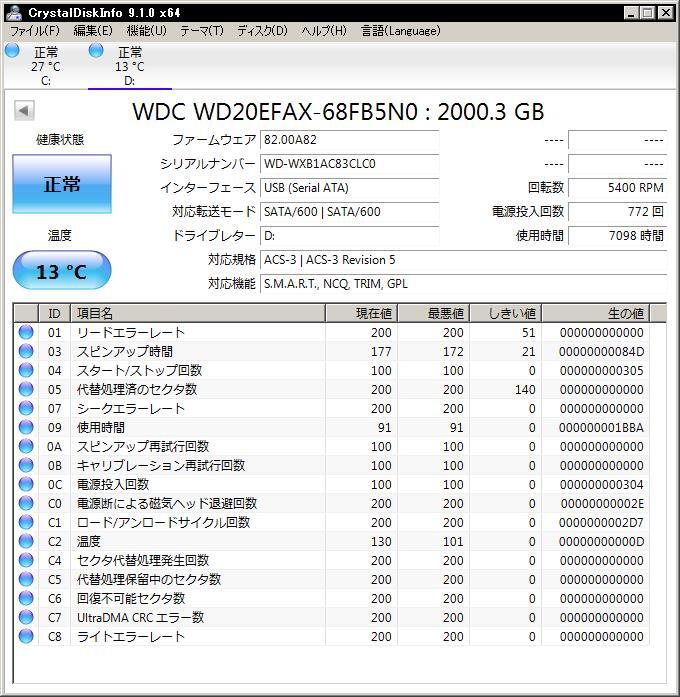Open the ヘルプ(H) menu
Viewport: 680px width, 697px height.
[x=324, y=31]
